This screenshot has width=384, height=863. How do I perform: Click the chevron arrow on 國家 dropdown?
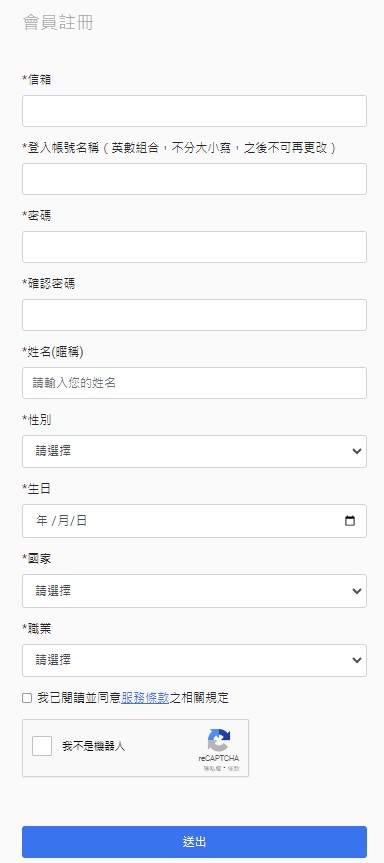357,591
